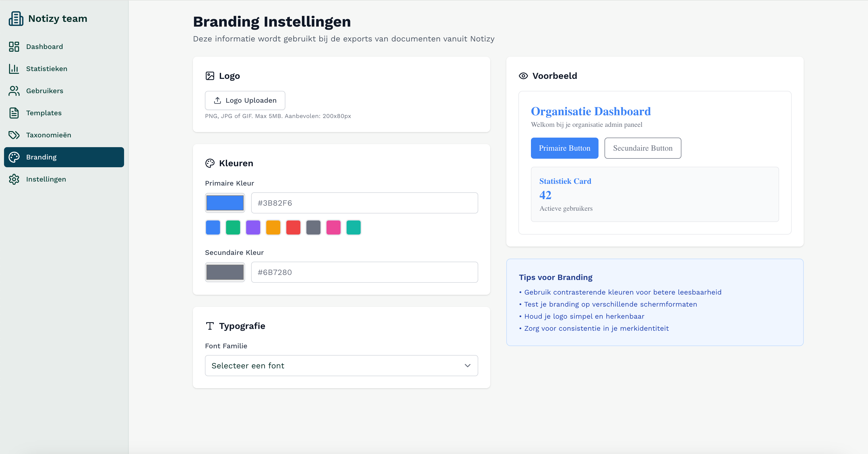Click the chevron arrow in font selector
Screen dimensions: 868x454
click(467, 365)
